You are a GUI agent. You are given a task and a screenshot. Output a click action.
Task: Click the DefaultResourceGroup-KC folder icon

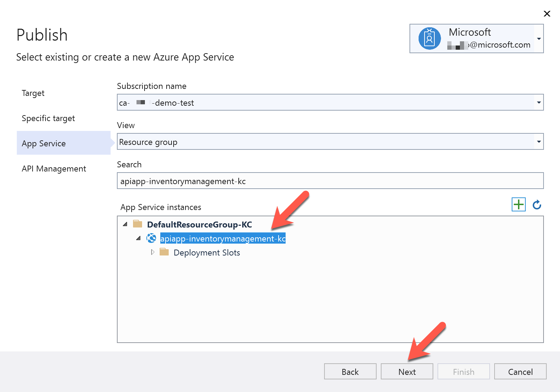point(138,224)
